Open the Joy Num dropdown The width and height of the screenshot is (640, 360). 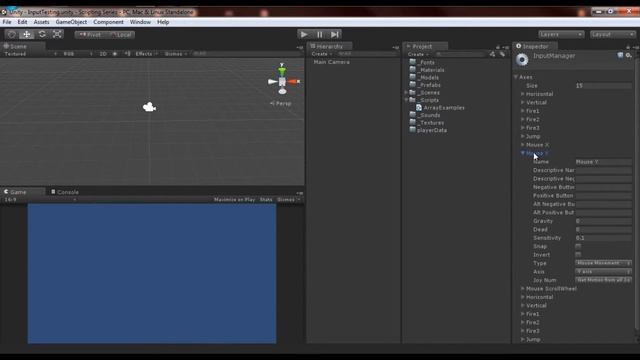pyautogui.click(x=603, y=280)
